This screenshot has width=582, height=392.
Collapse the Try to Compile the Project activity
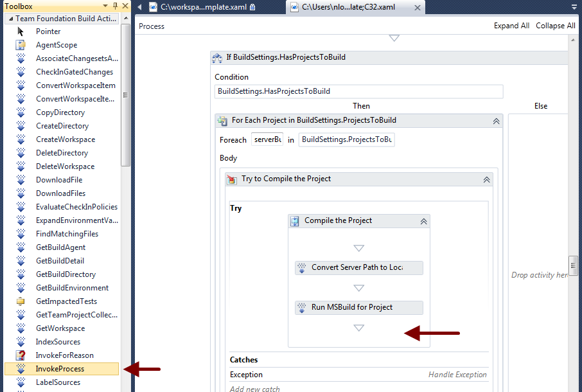(487, 180)
